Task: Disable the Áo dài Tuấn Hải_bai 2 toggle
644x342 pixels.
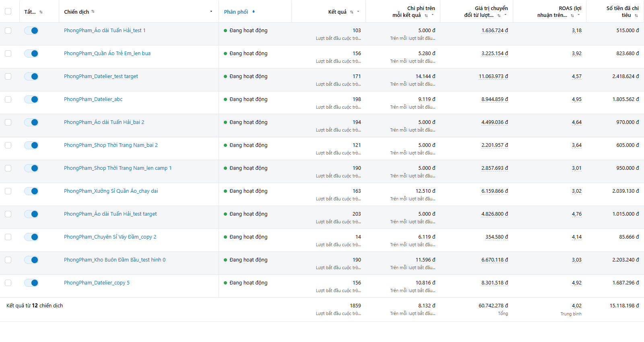Action: [31, 122]
